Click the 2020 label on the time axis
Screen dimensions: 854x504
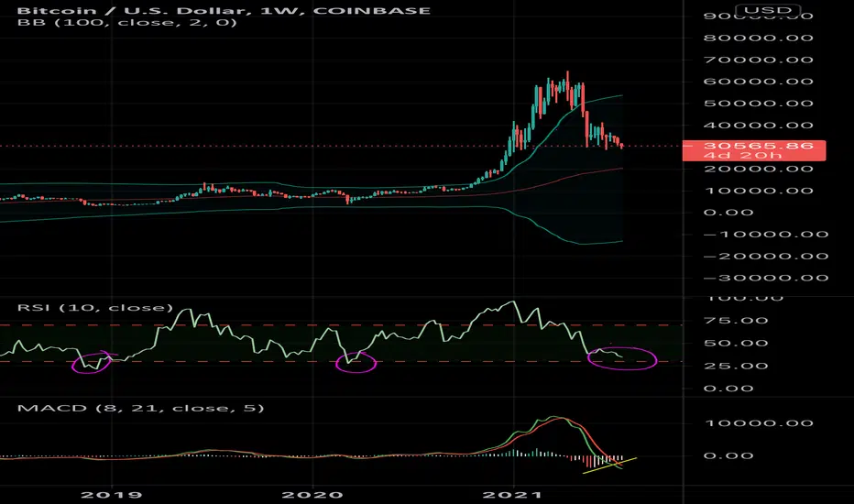[312, 495]
